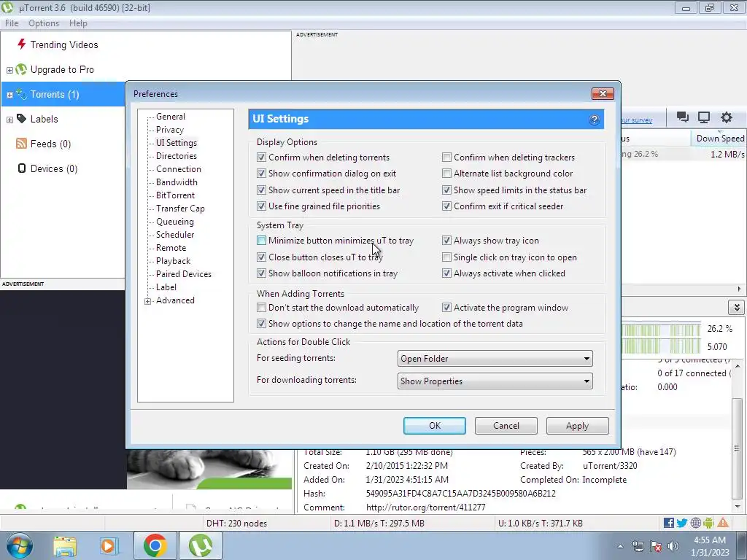Click the Feeds RSS icon

pyautogui.click(x=21, y=144)
